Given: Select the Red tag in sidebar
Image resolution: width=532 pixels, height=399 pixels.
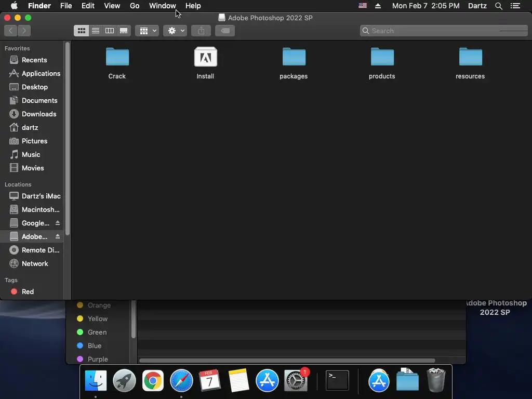Looking at the screenshot, I should [x=32, y=292].
